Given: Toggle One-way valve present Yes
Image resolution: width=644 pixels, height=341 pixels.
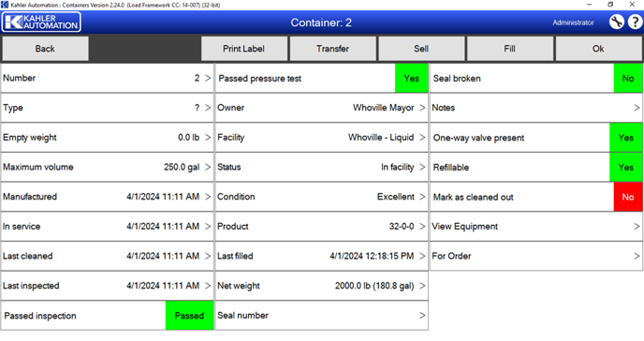Looking at the screenshot, I should (626, 138).
